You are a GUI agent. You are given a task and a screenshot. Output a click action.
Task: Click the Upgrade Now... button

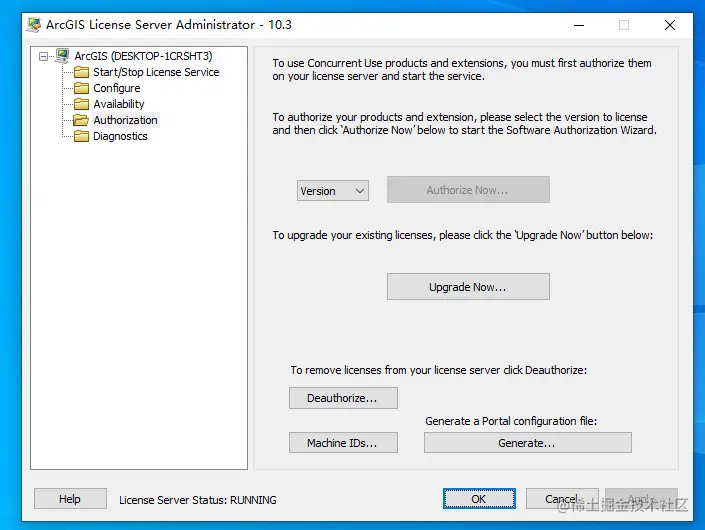468,286
